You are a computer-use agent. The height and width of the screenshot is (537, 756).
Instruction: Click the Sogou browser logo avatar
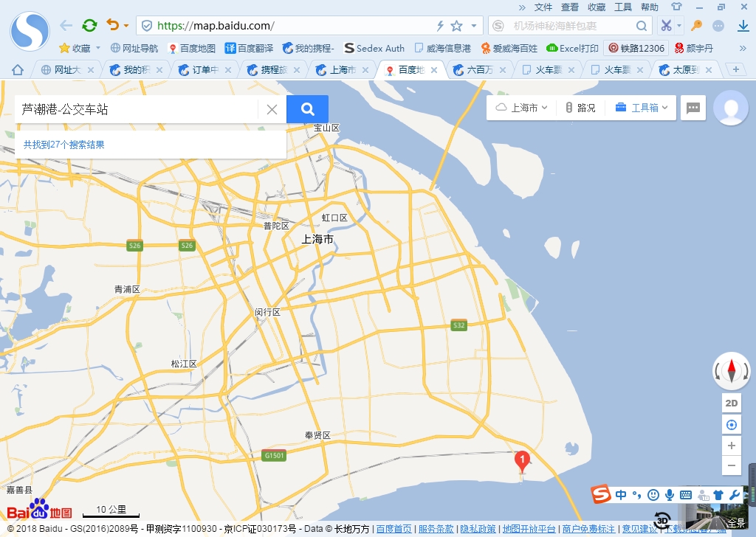[x=30, y=31]
